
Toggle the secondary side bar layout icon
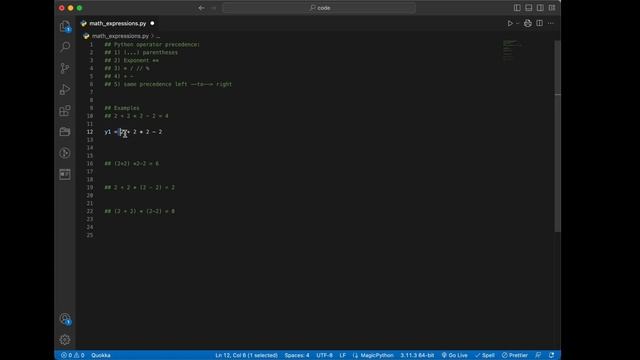540,8
